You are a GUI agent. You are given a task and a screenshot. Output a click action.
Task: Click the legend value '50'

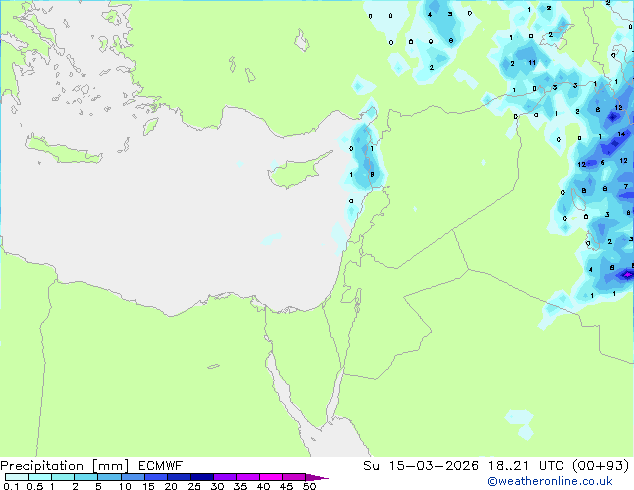[x=309, y=486]
